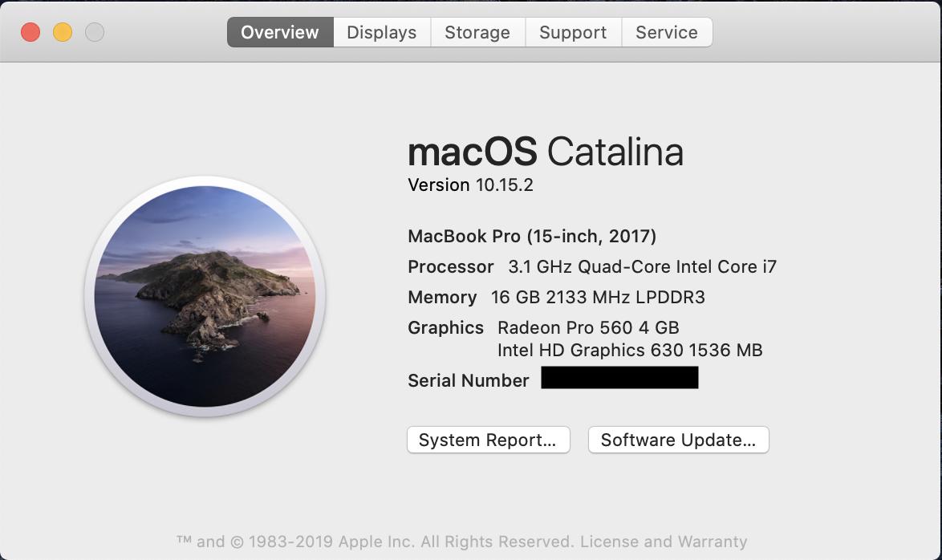
Task: Click the macOS Catalina title heading
Action: click(x=546, y=152)
